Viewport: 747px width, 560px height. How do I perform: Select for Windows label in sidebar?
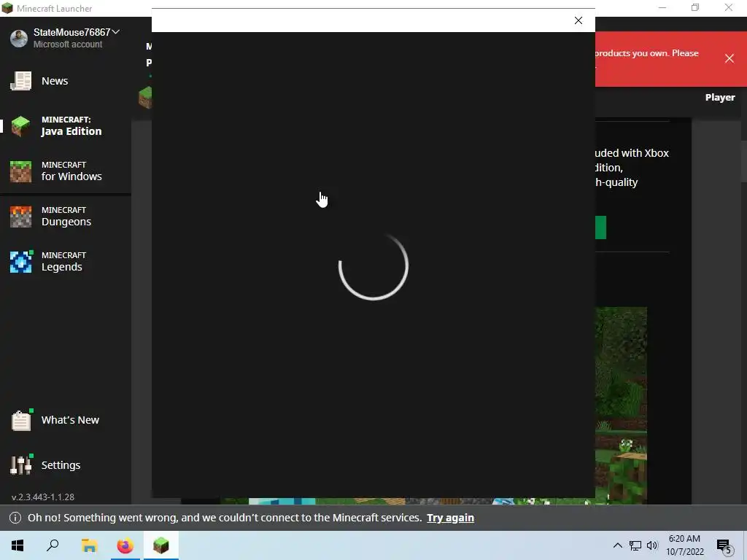pos(71,176)
